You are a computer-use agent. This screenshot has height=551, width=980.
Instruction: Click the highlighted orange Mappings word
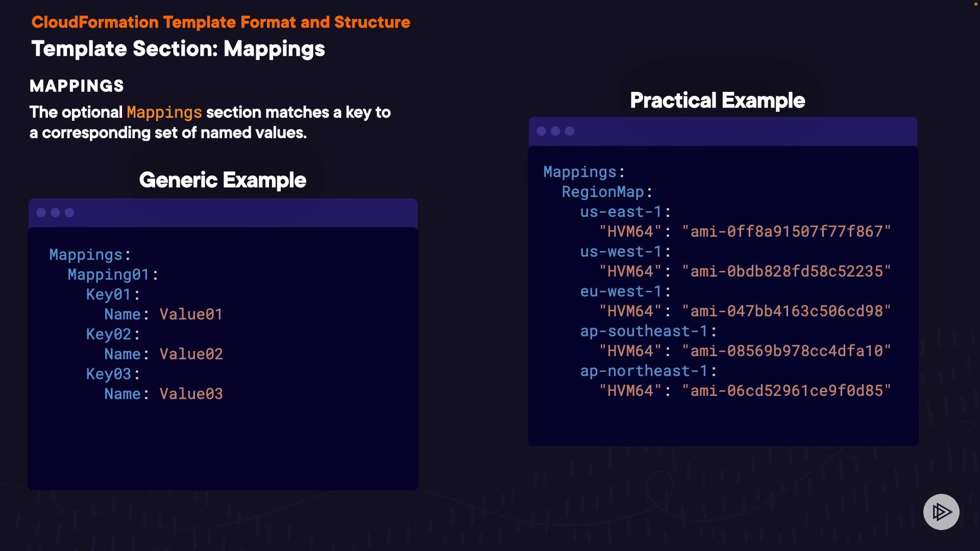tap(164, 112)
